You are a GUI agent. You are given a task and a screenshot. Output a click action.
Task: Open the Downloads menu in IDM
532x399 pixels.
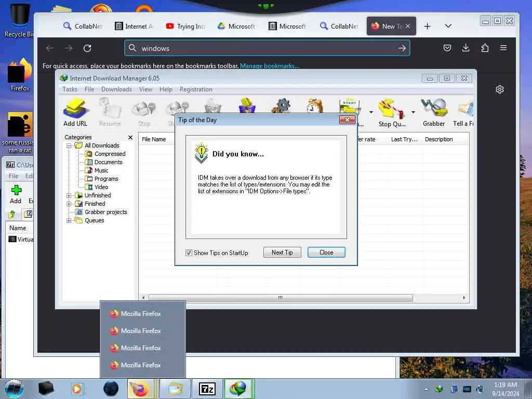click(x=116, y=89)
